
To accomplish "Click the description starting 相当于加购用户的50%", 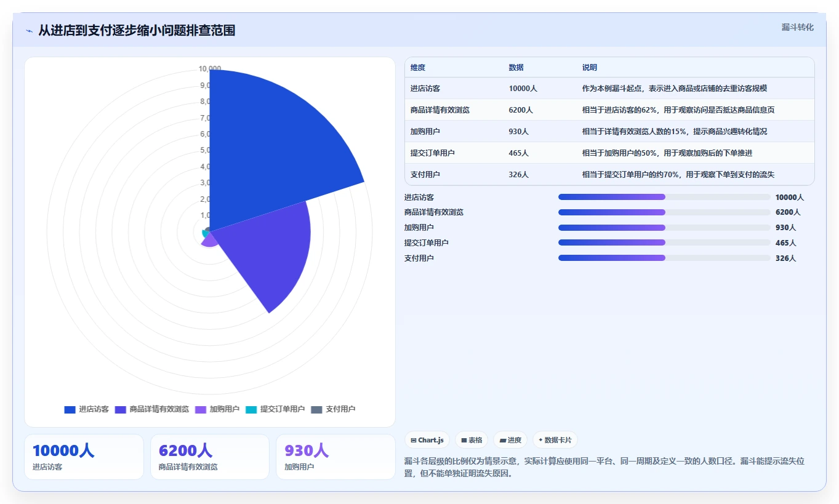I will coord(667,153).
